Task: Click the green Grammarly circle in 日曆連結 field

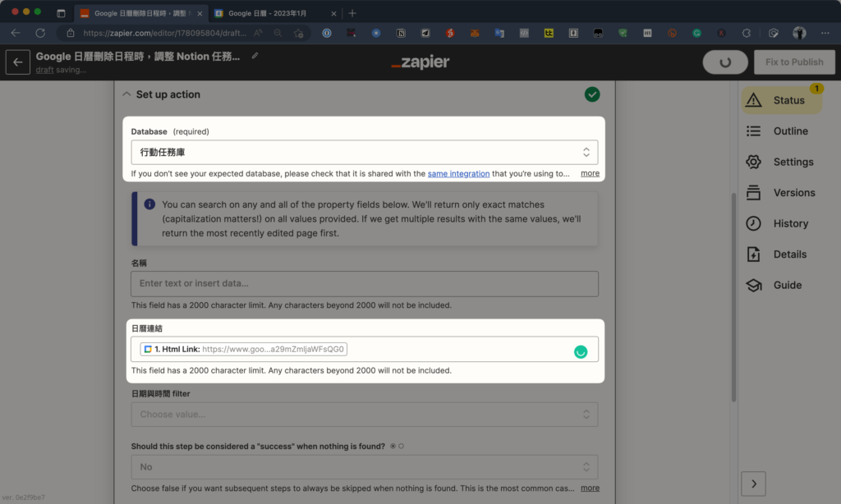Action: [581, 351]
